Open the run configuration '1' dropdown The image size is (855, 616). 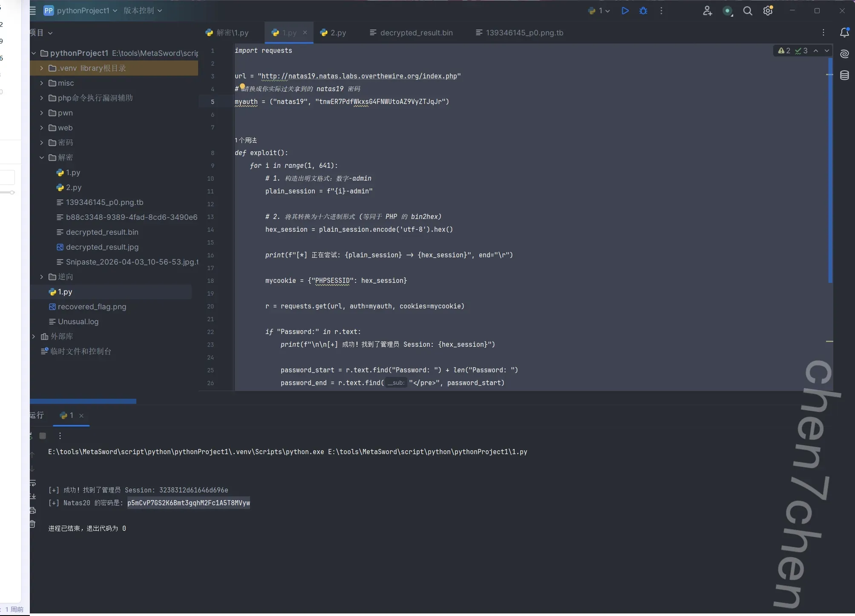point(599,11)
